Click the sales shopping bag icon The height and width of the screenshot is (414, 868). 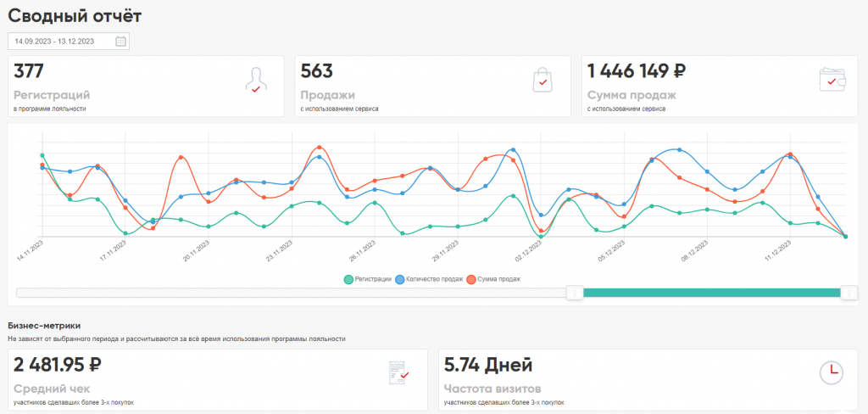pyautogui.click(x=542, y=80)
